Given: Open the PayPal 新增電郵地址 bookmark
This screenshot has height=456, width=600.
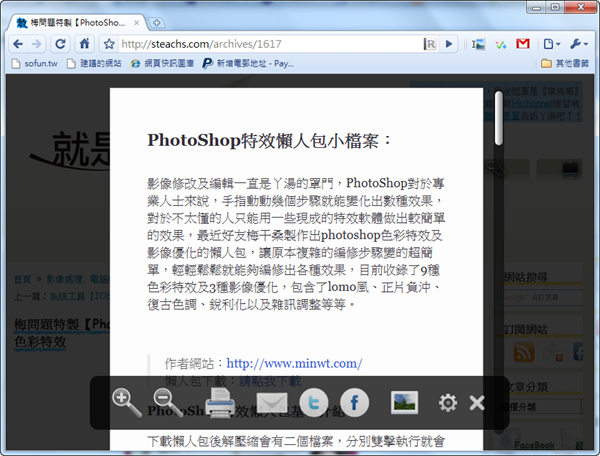Looking at the screenshot, I should click(x=249, y=64).
